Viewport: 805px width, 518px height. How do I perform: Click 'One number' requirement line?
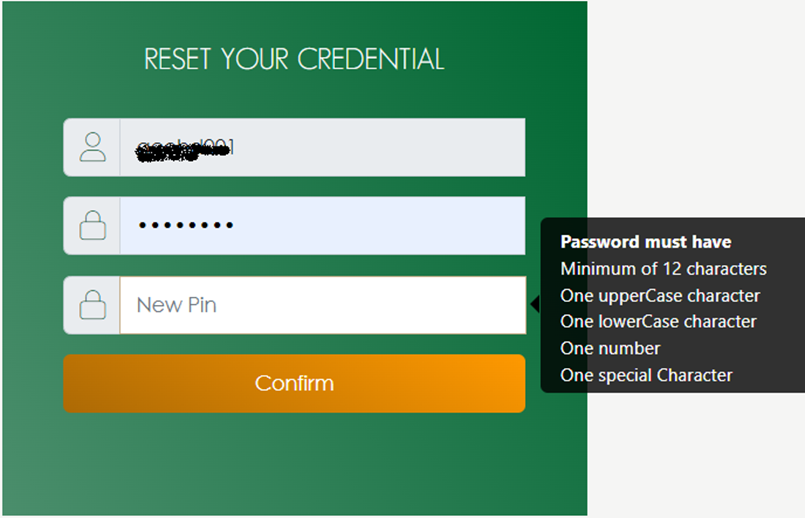pyautogui.click(x=610, y=349)
